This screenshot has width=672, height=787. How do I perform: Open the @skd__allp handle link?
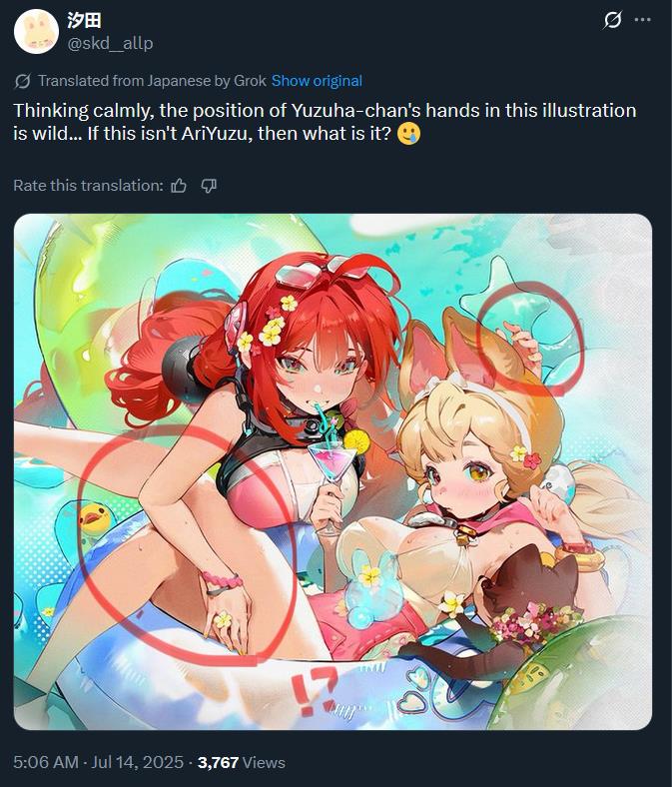[x=110, y=44]
